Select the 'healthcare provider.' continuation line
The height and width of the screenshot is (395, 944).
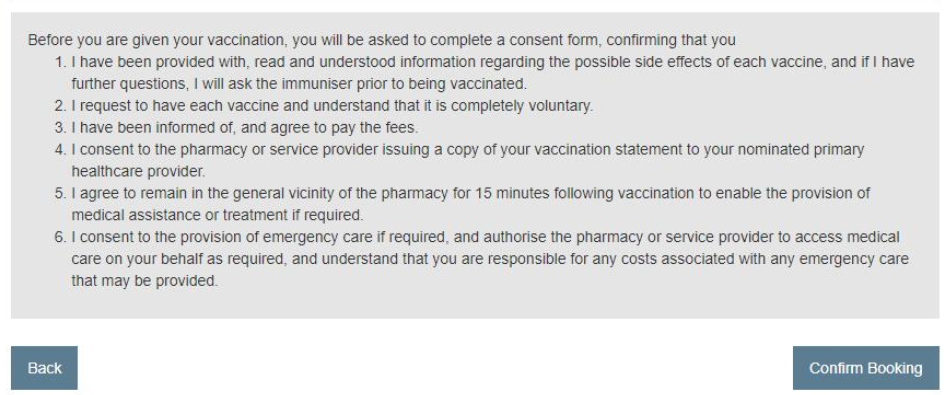click(138, 172)
